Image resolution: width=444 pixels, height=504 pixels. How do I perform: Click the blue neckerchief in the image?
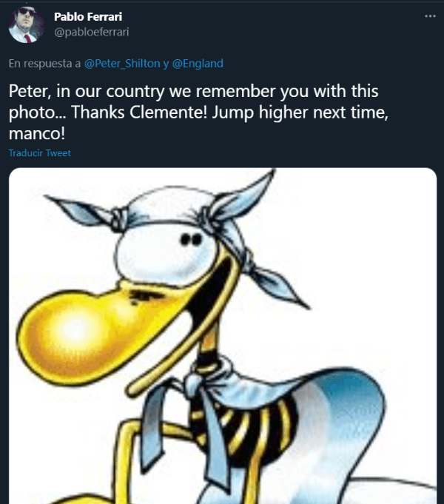207,400
